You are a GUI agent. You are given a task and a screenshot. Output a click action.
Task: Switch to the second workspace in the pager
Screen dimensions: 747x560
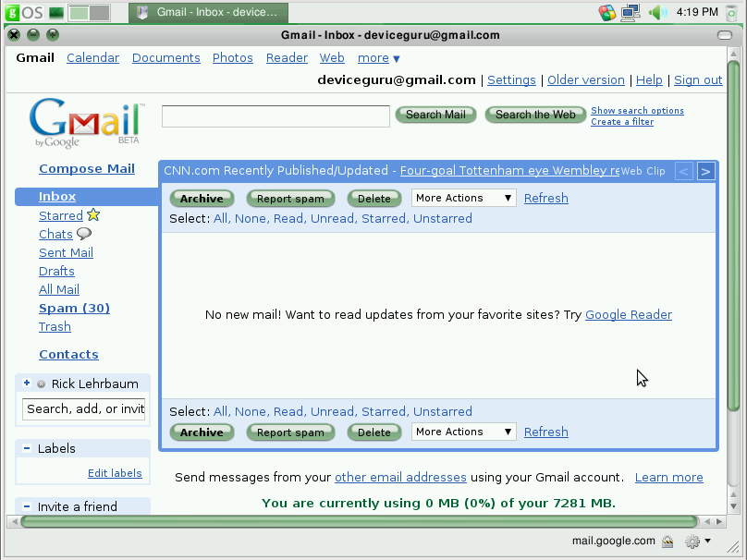(x=100, y=12)
